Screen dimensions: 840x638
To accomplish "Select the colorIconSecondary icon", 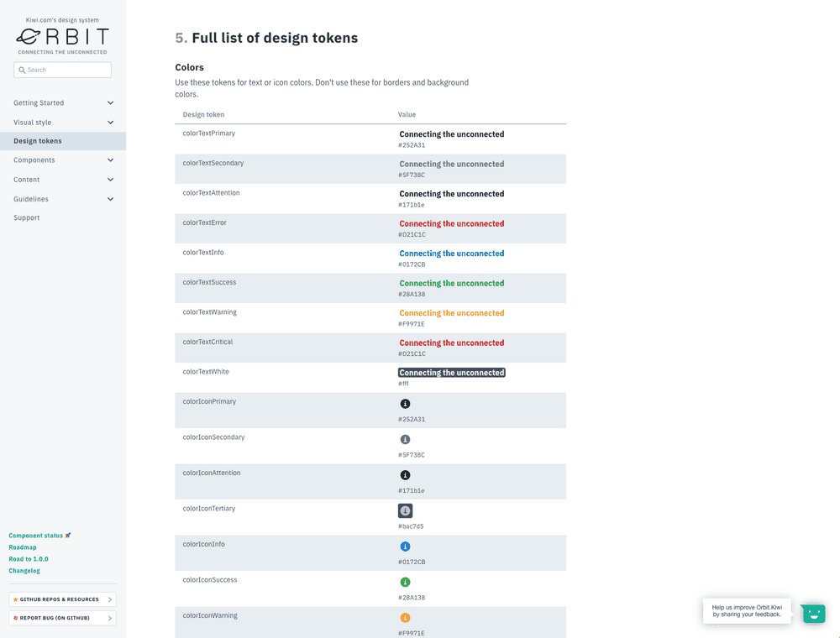I will (405, 439).
